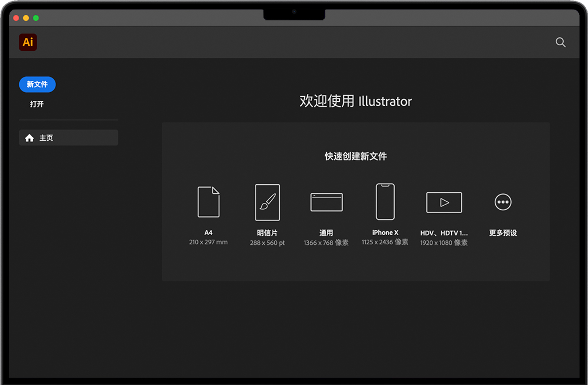Click 打开 to open a file
The width and height of the screenshot is (588, 385).
37,104
